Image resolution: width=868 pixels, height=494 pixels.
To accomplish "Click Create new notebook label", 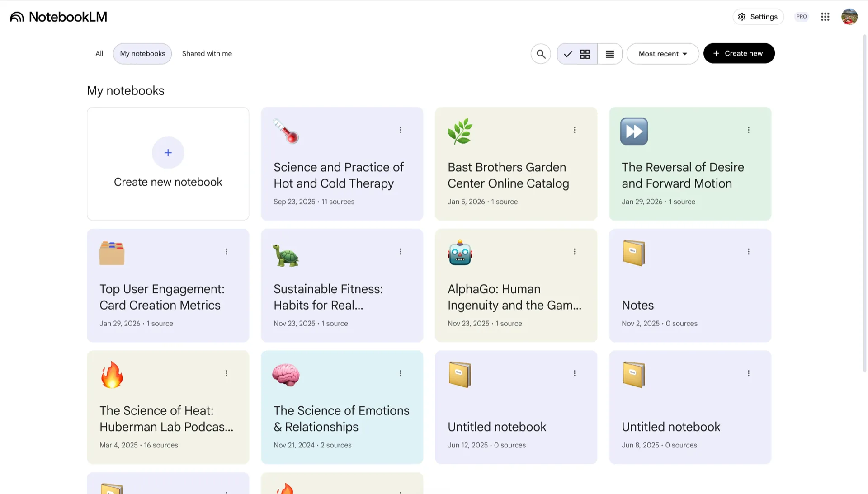I will (x=168, y=182).
